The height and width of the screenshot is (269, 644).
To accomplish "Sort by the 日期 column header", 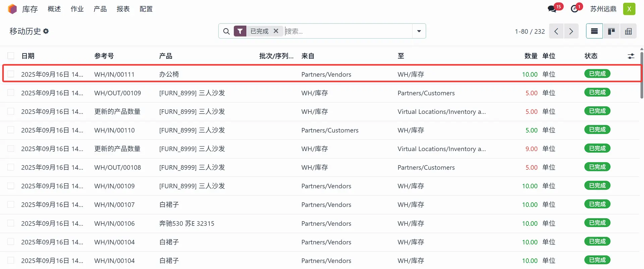I will 28,56.
